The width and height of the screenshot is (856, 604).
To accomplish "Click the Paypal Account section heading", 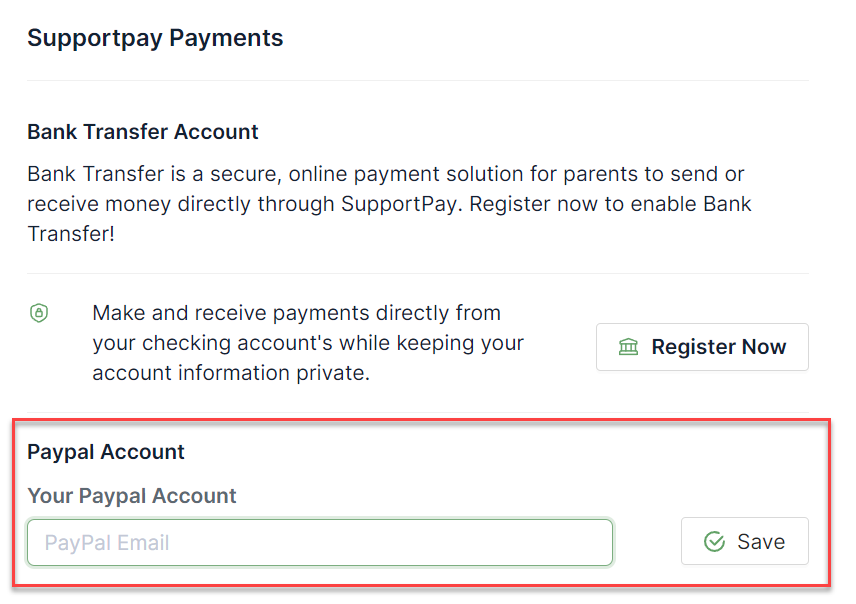I will click(106, 452).
